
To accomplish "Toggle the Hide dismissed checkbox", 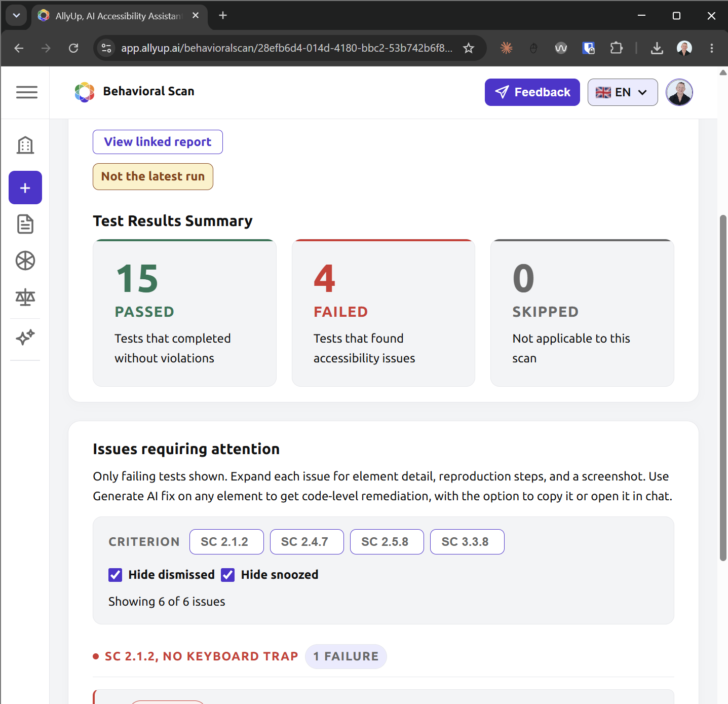I will click(116, 575).
